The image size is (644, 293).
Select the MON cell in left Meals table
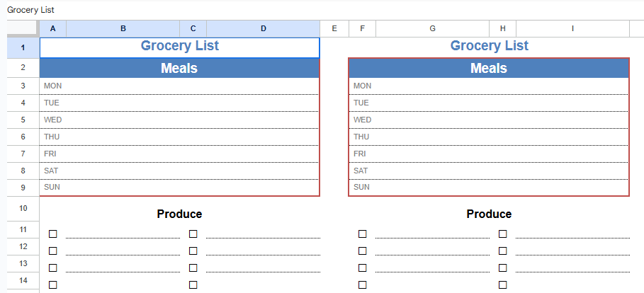(x=53, y=86)
